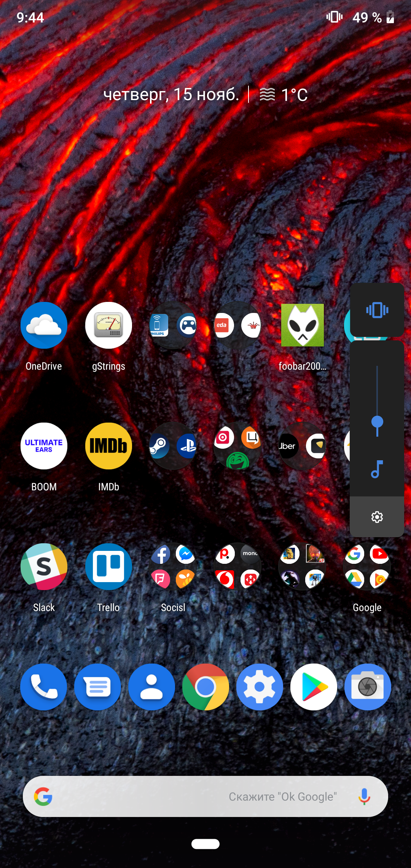Open the Phone dialer
This screenshot has height=868, width=411.
coord(44,687)
